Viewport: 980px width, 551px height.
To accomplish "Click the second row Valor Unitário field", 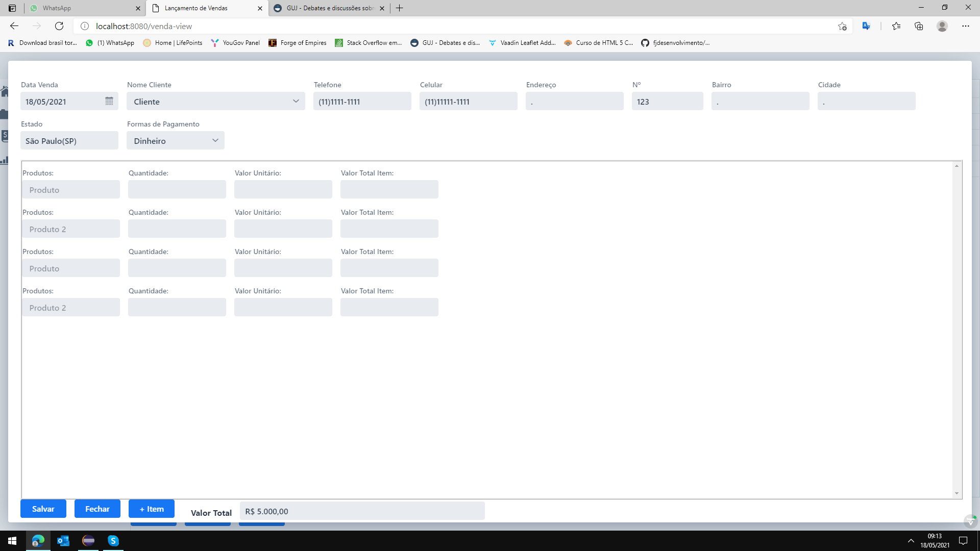I will 283,229.
